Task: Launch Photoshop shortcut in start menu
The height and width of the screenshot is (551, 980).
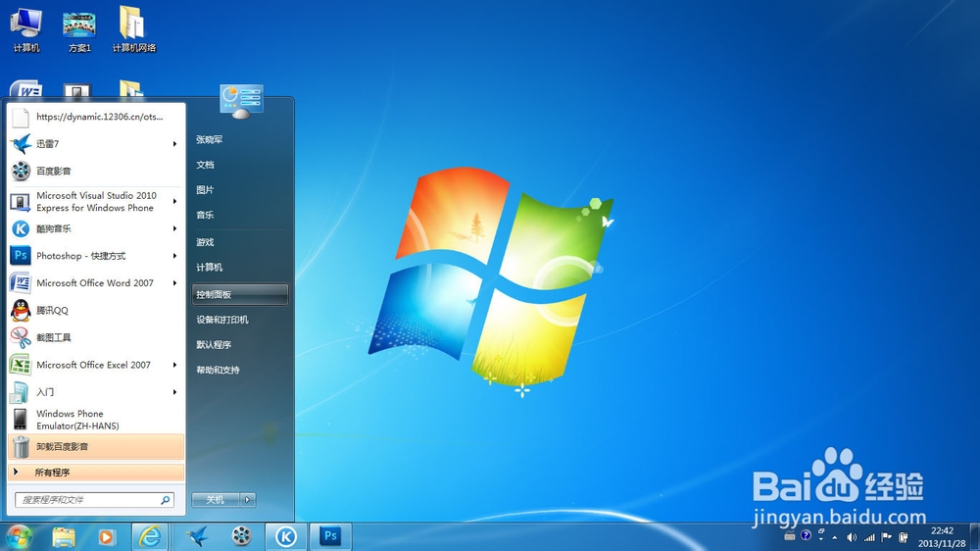Action: coord(96,256)
